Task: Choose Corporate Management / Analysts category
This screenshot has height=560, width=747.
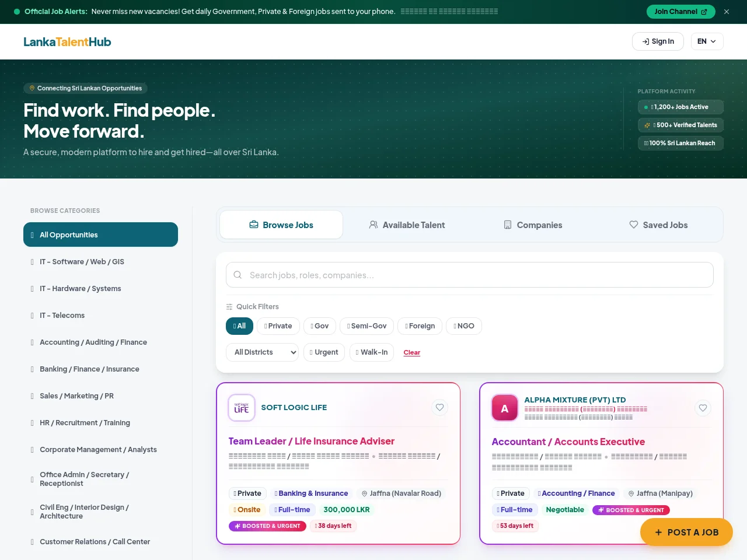Action: (100, 449)
